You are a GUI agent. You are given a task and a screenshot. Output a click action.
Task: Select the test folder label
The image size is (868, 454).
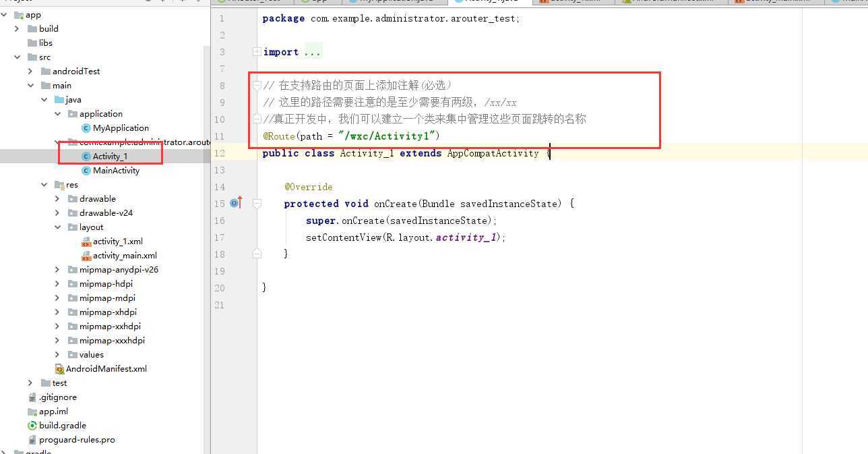tap(60, 383)
